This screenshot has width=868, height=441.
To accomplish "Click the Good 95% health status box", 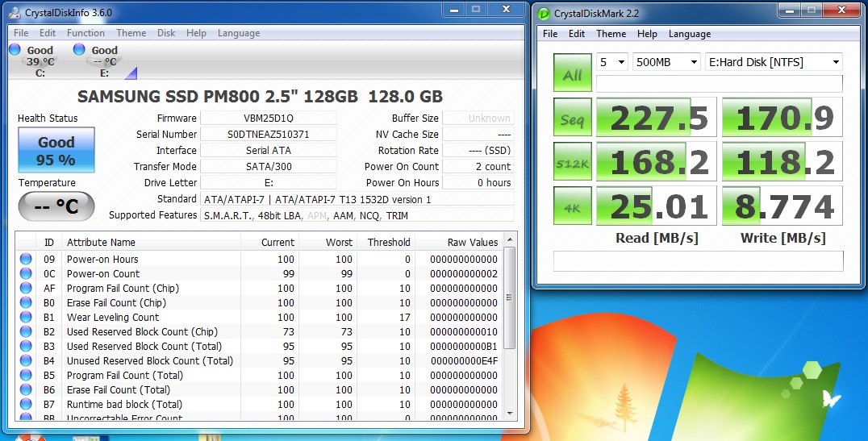I will [56, 151].
